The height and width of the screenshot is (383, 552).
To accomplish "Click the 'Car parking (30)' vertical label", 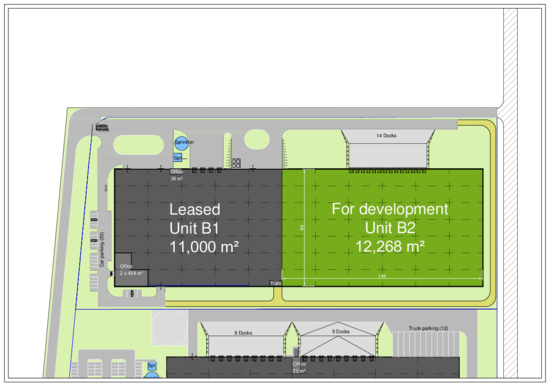I will pyautogui.click(x=102, y=249).
